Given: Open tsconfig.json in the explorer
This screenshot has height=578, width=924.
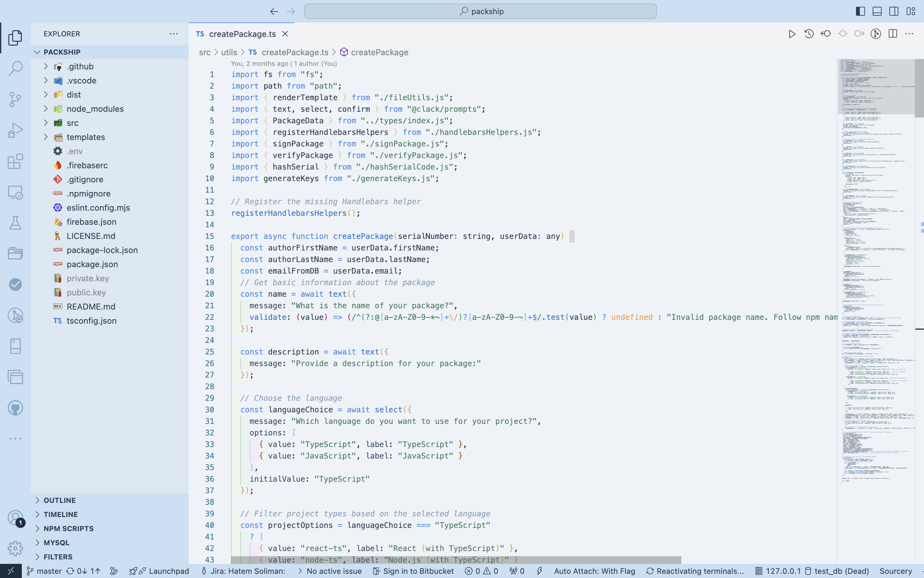Looking at the screenshot, I should [110, 321].
